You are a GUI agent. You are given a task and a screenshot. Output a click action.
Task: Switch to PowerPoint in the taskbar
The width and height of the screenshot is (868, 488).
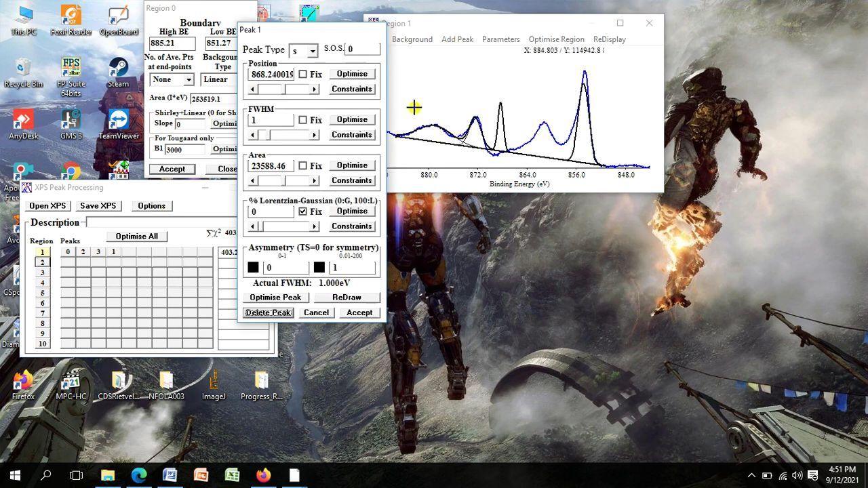(201, 475)
